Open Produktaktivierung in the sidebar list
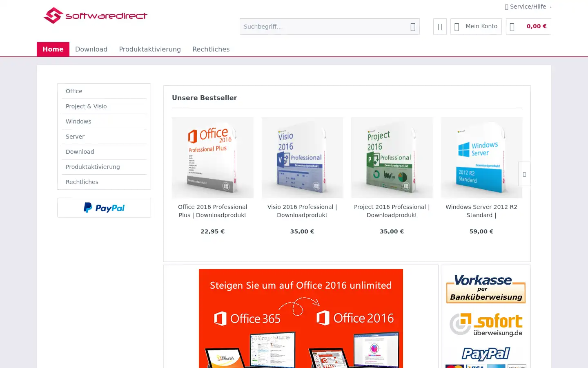This screenshot has height=368, width=588. pos(104,167)
